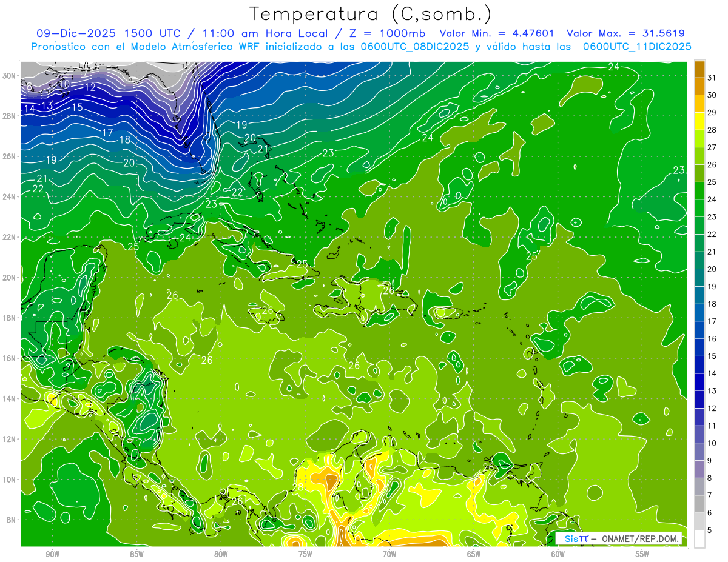
Task: Click the color scale label "16"
Action: click(x=712, y=339)
